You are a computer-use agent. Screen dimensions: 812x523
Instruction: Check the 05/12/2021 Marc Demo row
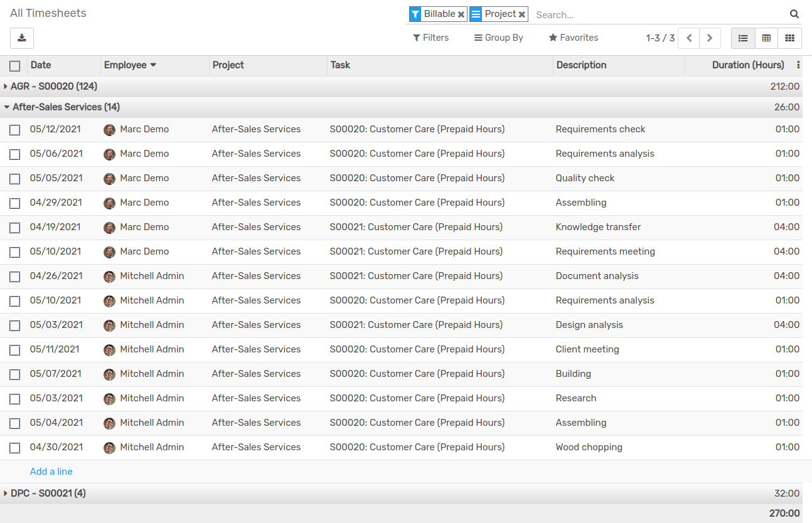point(14,129)
